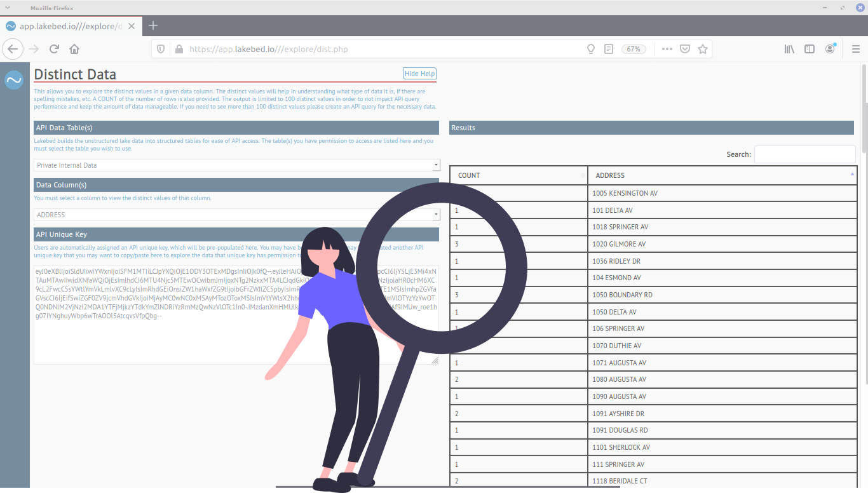The image size is (868, 493).
Task: Open the Firefox hamburger menu
Action: [x=855, y=49]
